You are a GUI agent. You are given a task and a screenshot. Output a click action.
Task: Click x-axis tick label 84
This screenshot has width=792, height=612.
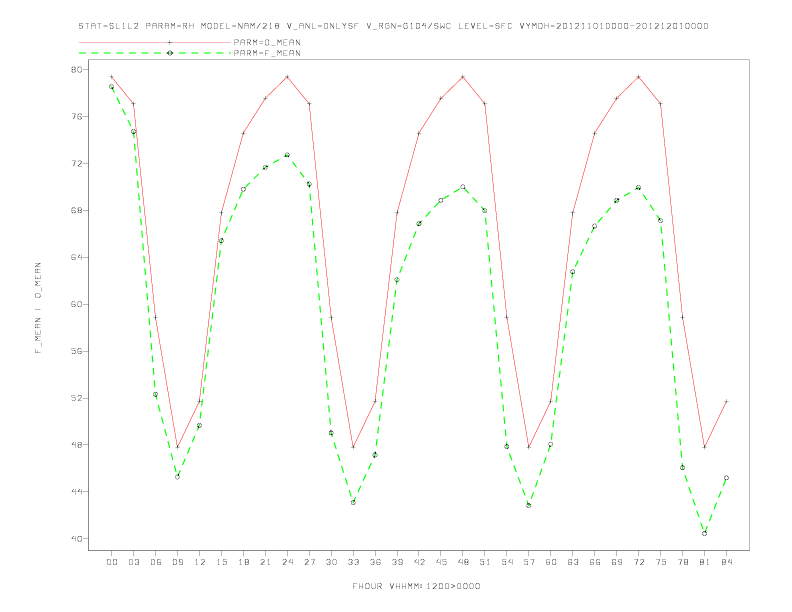coord(726,562)
